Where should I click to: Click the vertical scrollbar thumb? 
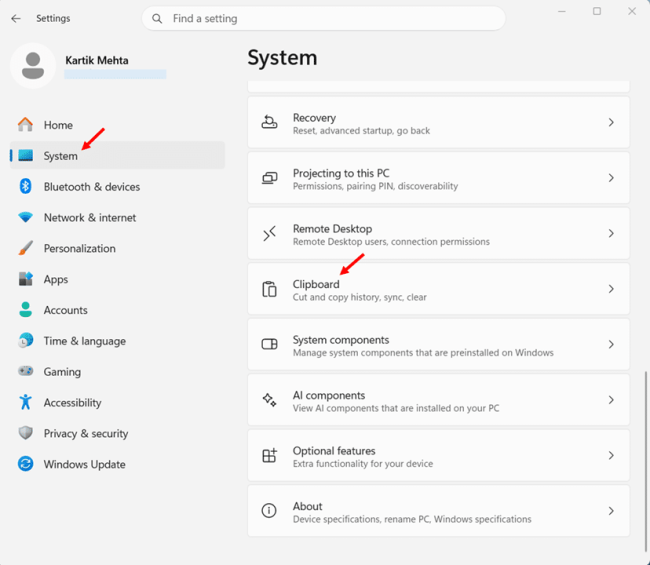point(645,462)
